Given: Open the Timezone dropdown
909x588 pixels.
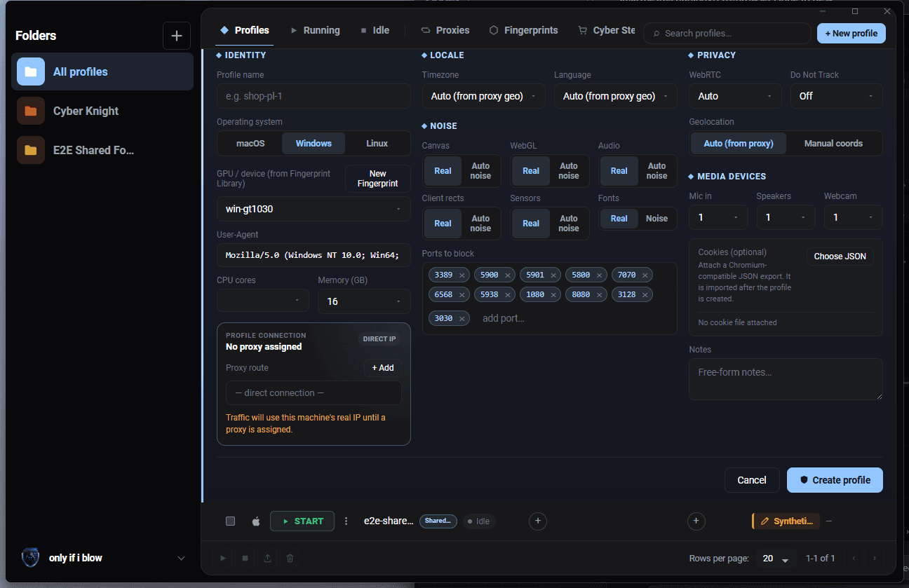Looking at the screenshot, I should pos(483,96).
